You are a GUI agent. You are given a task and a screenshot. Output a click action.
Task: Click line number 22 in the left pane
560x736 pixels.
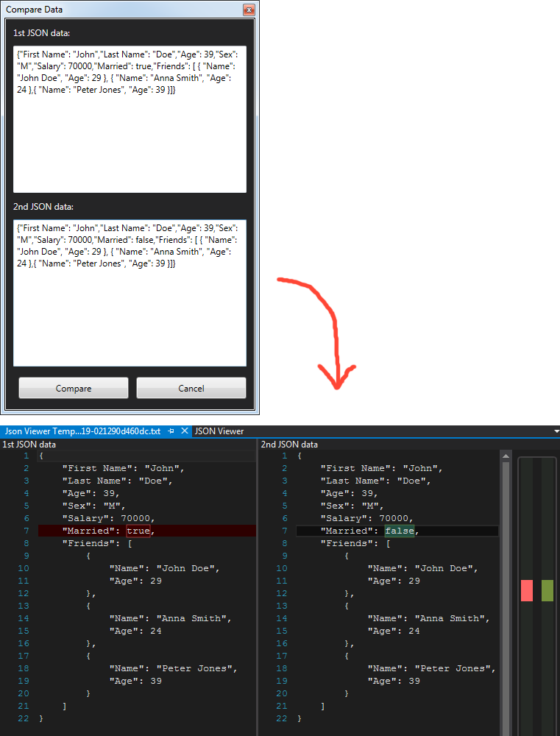[x=23, y=718]
